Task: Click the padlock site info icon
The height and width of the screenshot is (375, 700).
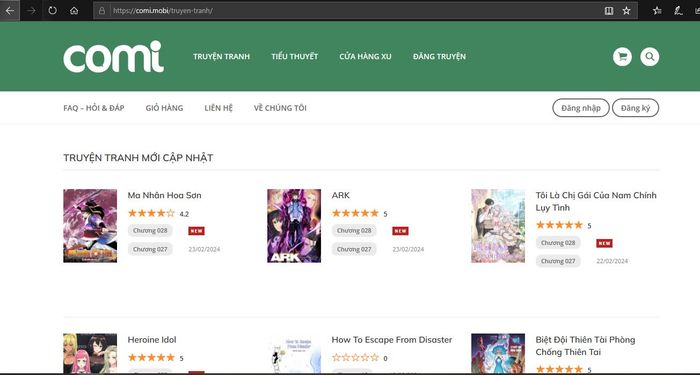Action: click(x=102, y=11)
